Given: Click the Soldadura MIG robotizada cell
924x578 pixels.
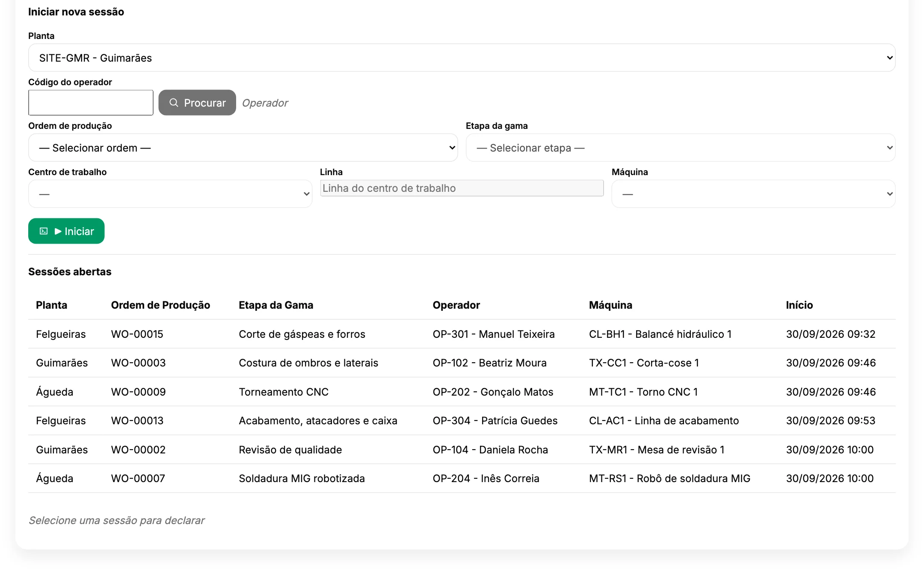Looking at the screenshot, I should point(302,478).
